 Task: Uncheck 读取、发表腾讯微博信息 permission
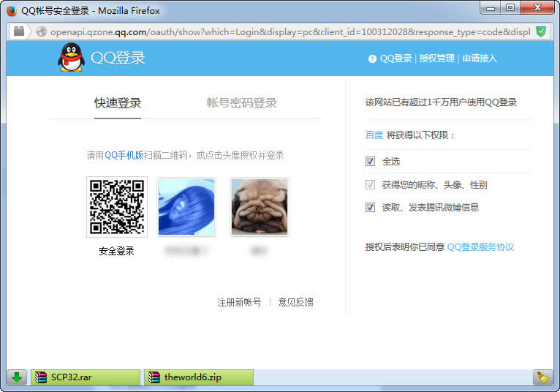[371, 208]
